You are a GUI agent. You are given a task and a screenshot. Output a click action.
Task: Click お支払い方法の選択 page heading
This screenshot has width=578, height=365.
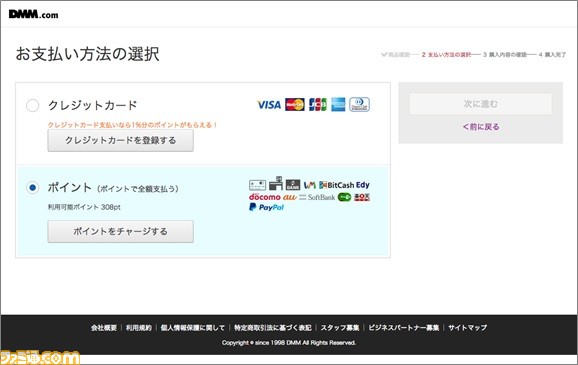tap(87, 54)
